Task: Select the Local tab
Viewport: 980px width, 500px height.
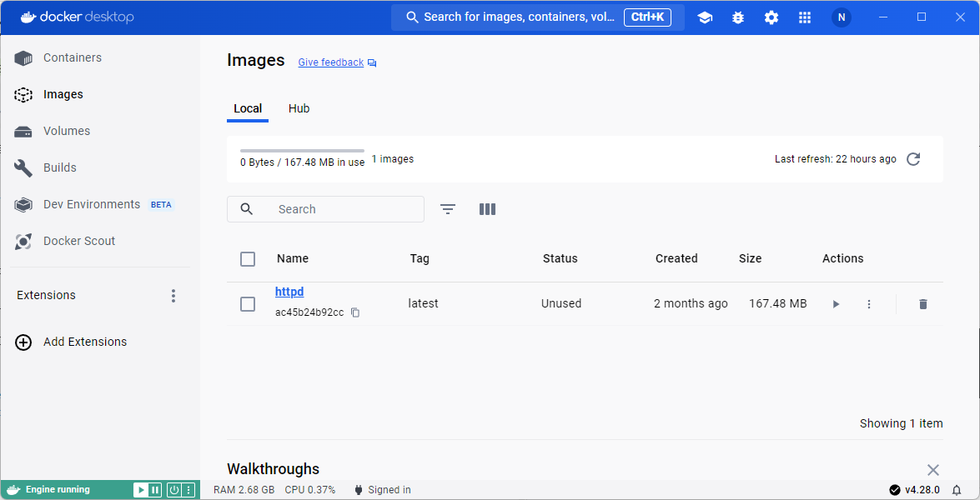Action: (248, 108)
